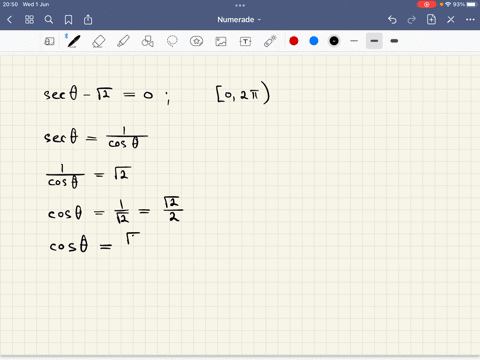The height and width of the screenshot is (360, 480).
Task: Open the more options ellipsis menu
Action: [470, 20]
